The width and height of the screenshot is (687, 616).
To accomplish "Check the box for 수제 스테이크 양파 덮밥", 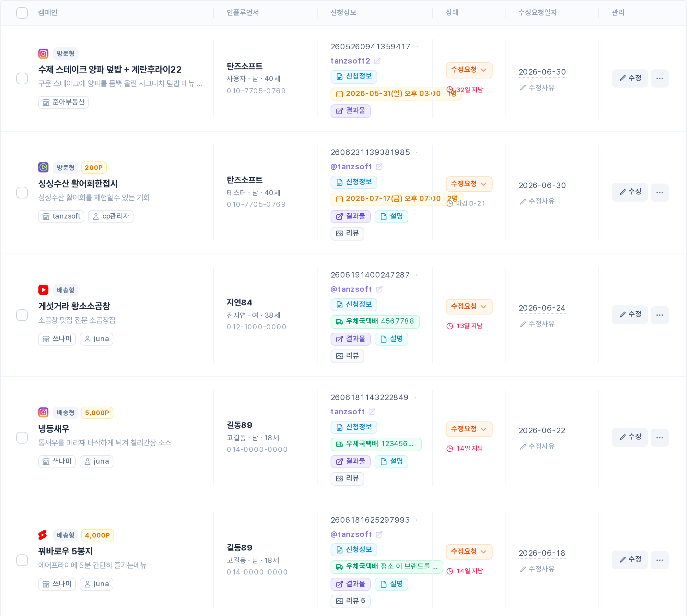I will coord(22,78).
